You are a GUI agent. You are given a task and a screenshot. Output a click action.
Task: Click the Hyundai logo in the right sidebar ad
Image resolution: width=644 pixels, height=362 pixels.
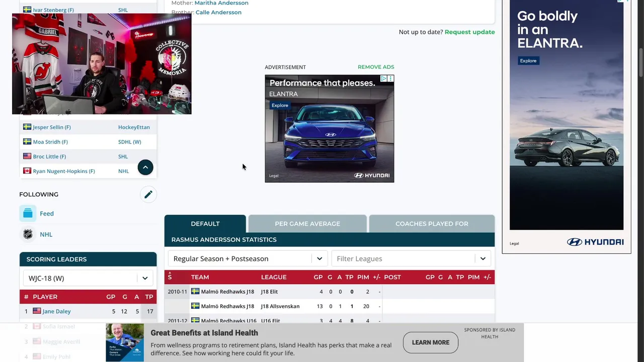pyautogui.click(x=595, y=242)
